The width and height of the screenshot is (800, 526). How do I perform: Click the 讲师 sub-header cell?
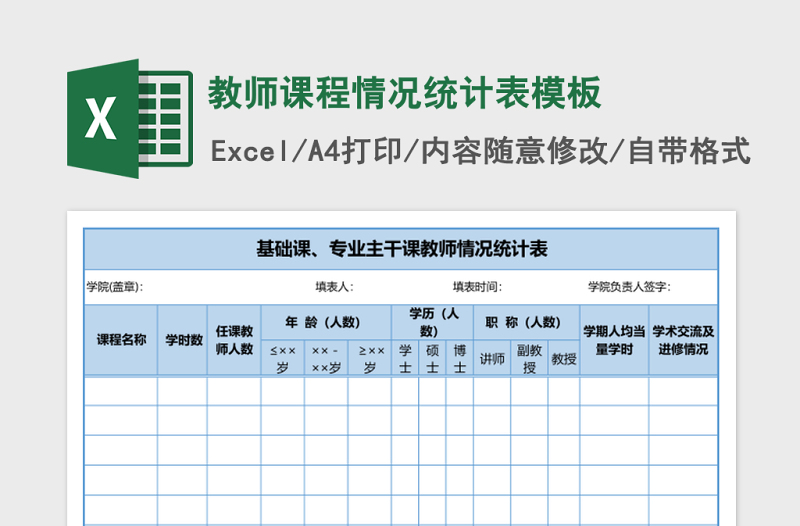[x=492, y=358]
